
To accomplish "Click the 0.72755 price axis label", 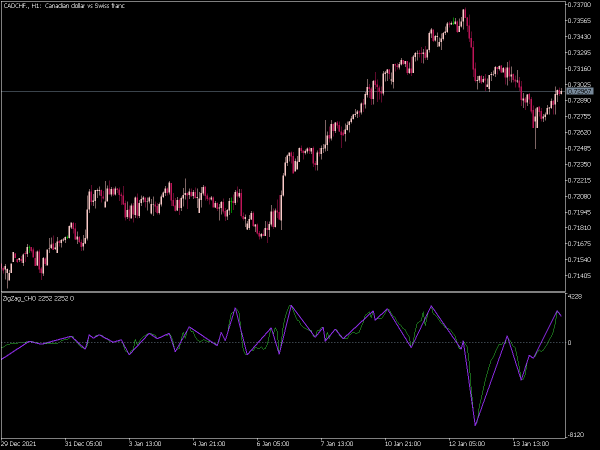I will 580,116.
